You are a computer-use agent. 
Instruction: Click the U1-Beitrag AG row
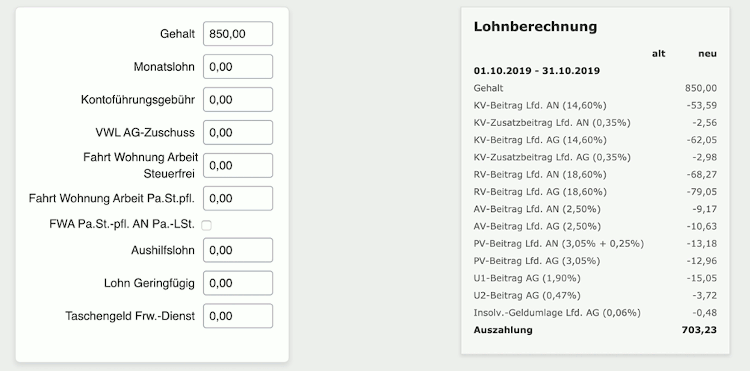pos(595,278)
